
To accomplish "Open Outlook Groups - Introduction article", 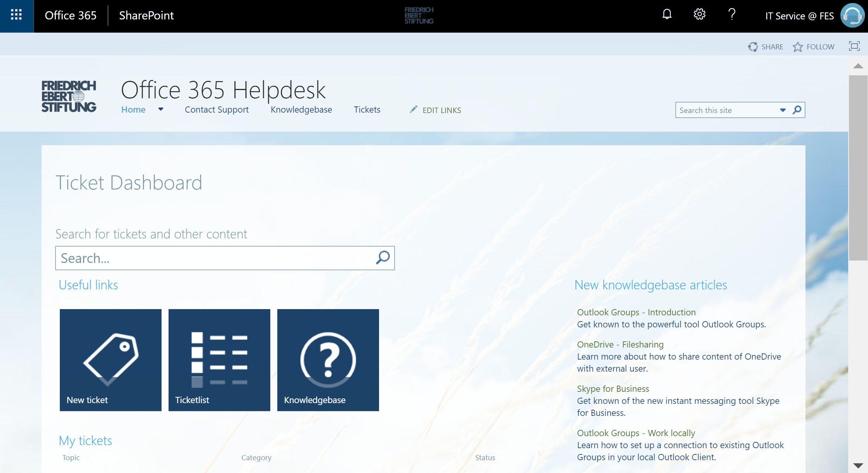I will click(x=636, y=312).
